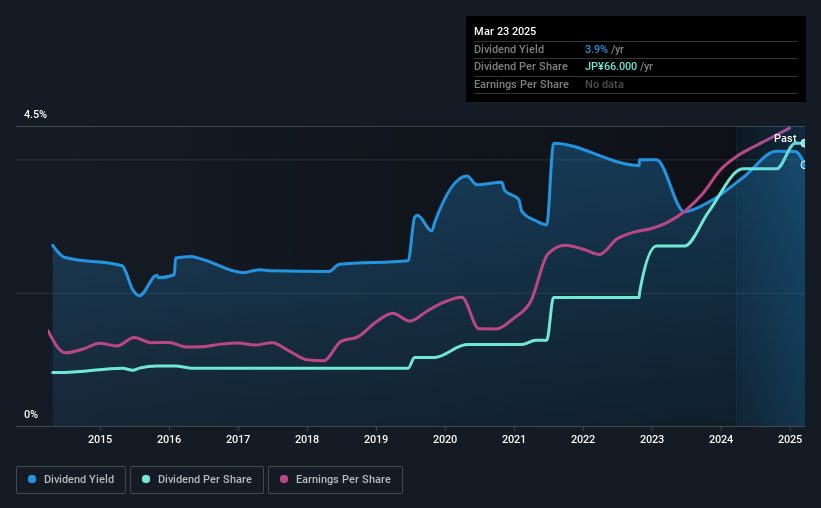
Task: Click the 2023 x-axis year label
Action: [652, 439]
